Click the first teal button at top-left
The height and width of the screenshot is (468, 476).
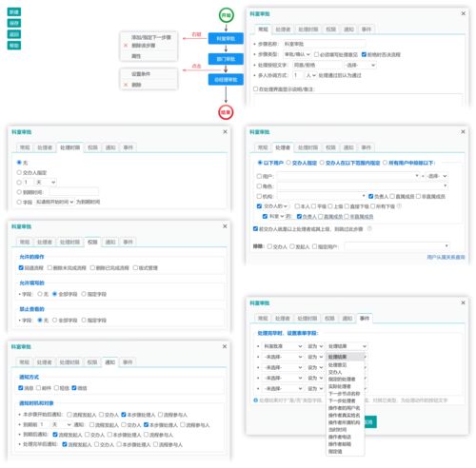pos(14,12)
